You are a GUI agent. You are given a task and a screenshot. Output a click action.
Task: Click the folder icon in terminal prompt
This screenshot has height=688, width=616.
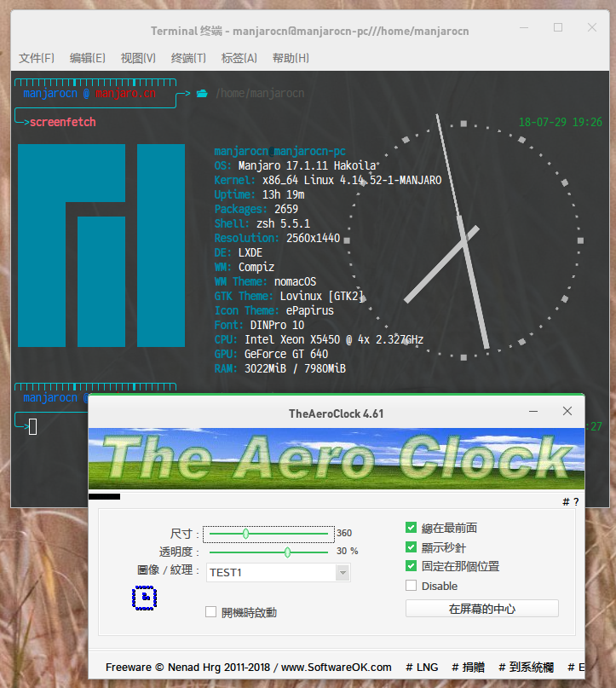(x=202, y=93)
